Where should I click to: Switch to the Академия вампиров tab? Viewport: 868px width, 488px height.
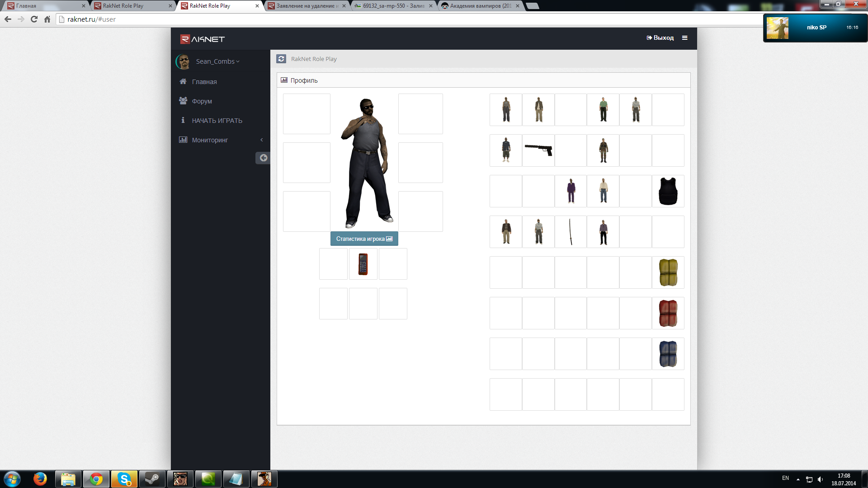pos(480,6)
